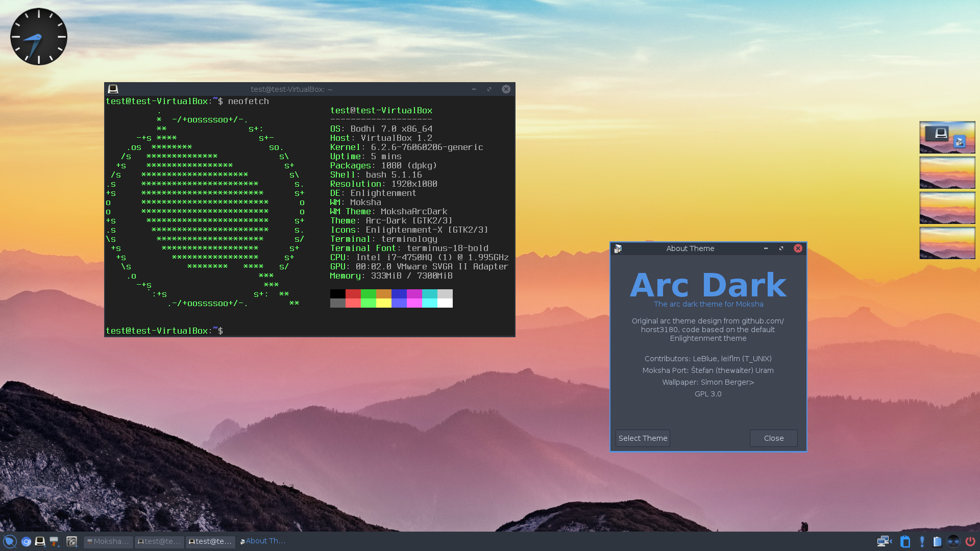Open the clipboard manager tray icon
The width and height of the screenshot is (980, 551).
pyautogui.click(x=905, y=541)
